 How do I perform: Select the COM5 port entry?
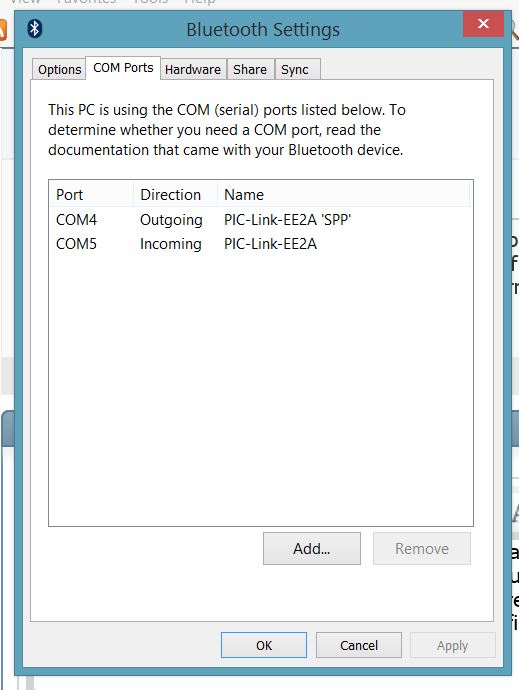click(x=76, y=244)
